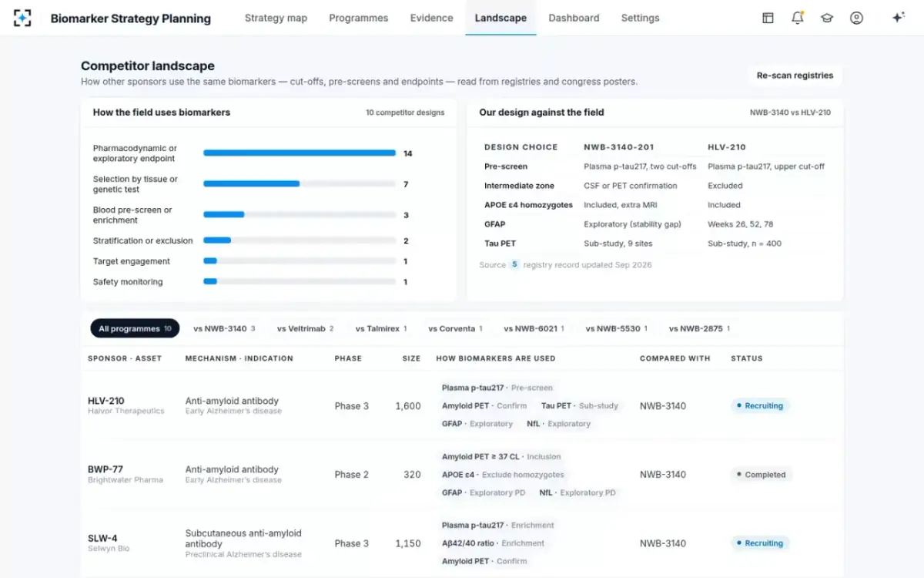Click the NfL Exploratory PD tag
Screen dimensions: 924x578
point(577,492)
